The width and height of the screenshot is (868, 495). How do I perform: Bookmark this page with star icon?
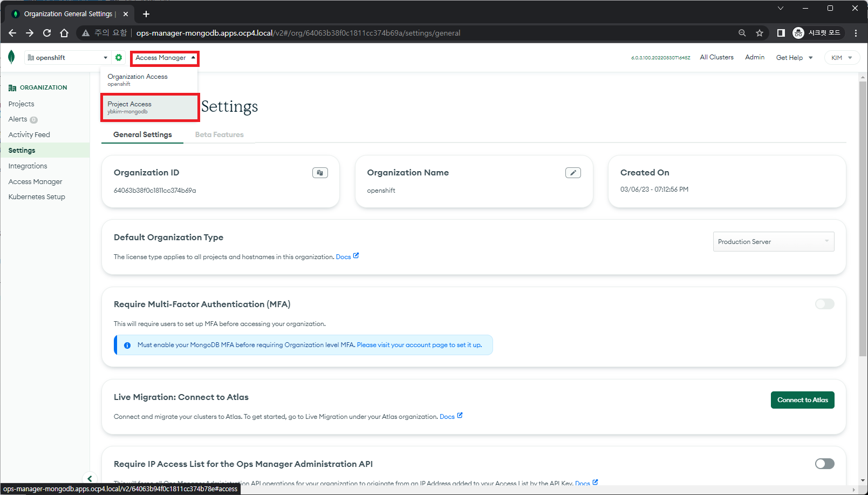(760, 33)
